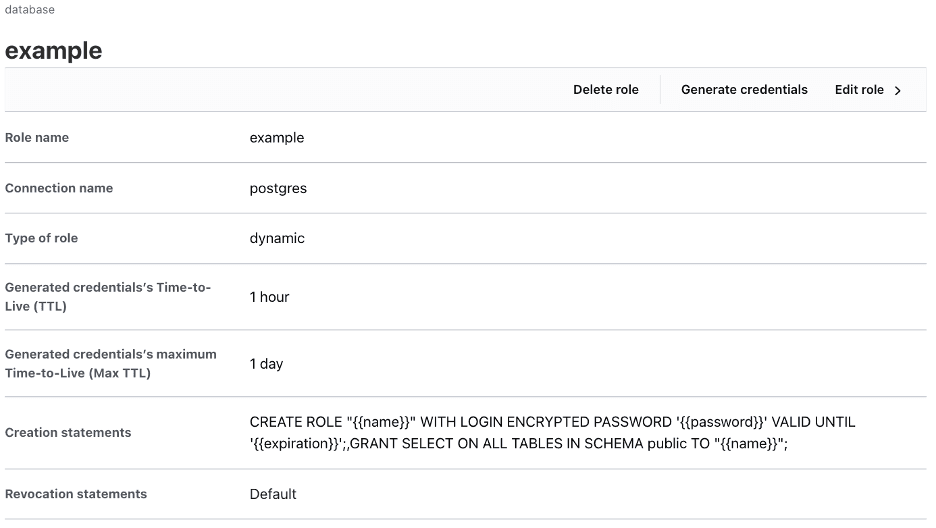Click the Revocation statements label
936x528 pixels.
(76, 494)
